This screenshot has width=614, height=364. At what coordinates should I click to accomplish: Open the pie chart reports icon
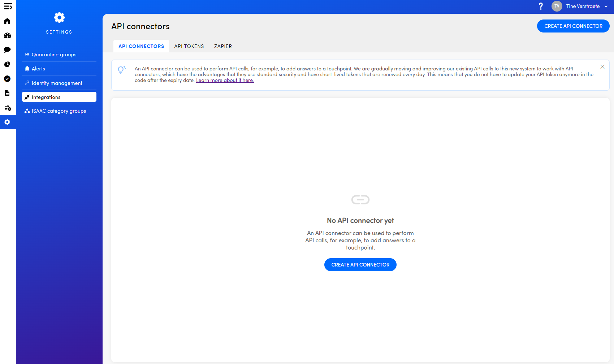point(7,64)
